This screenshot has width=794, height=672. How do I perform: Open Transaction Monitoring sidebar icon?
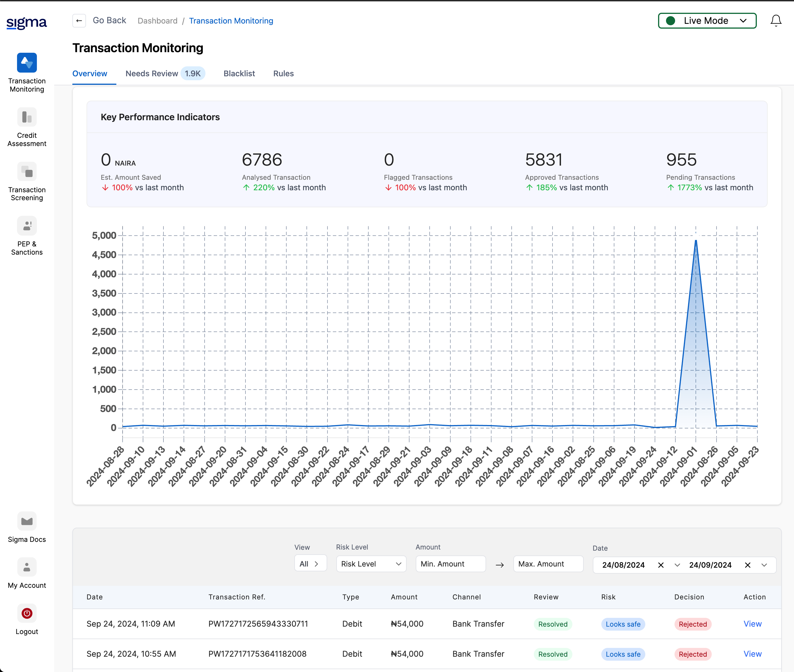point(27,63)
